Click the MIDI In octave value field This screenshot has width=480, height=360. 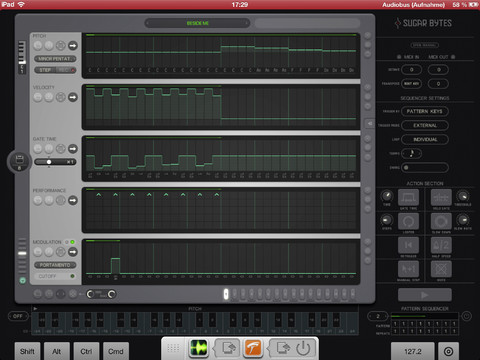pos(411,70)
